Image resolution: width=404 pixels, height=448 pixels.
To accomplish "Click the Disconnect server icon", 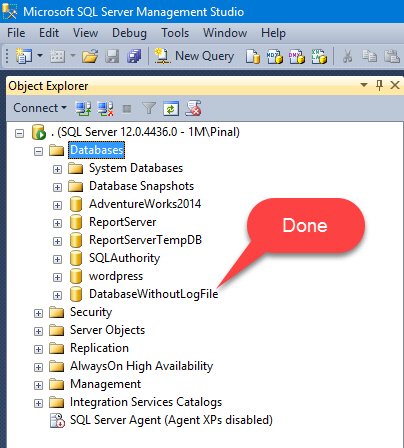I will [x=105, y=108].
